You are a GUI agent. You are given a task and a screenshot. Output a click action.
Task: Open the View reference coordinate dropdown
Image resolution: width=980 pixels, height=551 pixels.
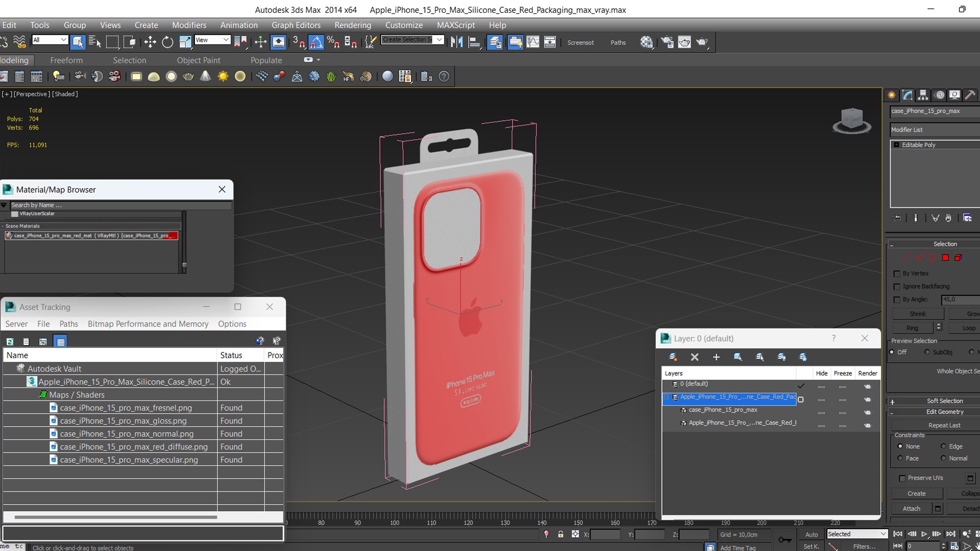pyautogui.click(x=212, y=40)
